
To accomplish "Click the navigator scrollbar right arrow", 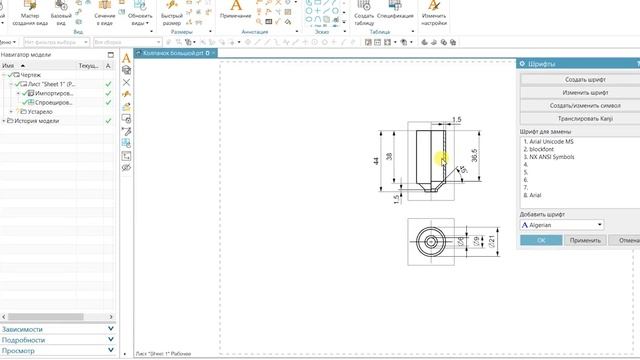I will coord(111,317).
